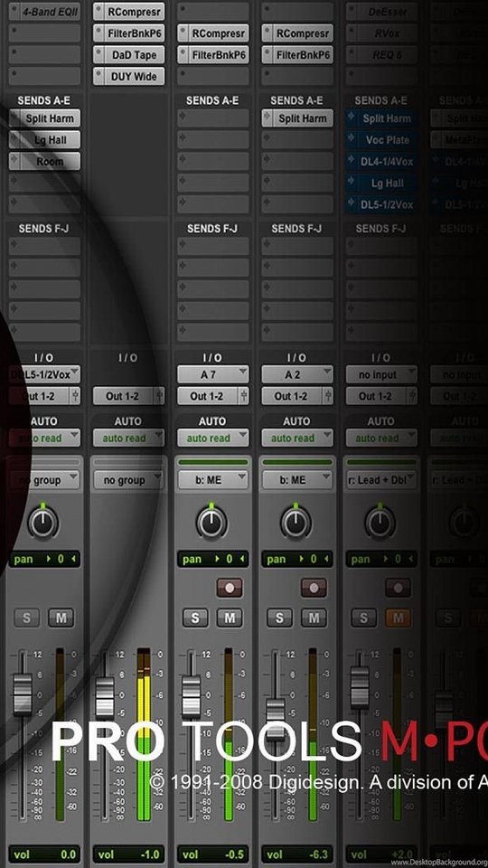Click pan knob on r: Lead + Dbl channel
The width and height of the screenshot is (488, 868).
click(380, 522)
